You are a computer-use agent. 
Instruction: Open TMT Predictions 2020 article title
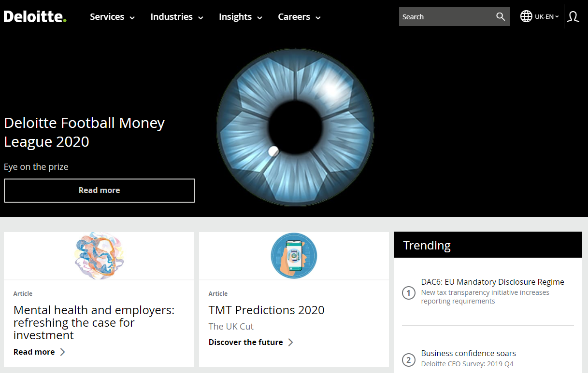[x=267, y=310]
